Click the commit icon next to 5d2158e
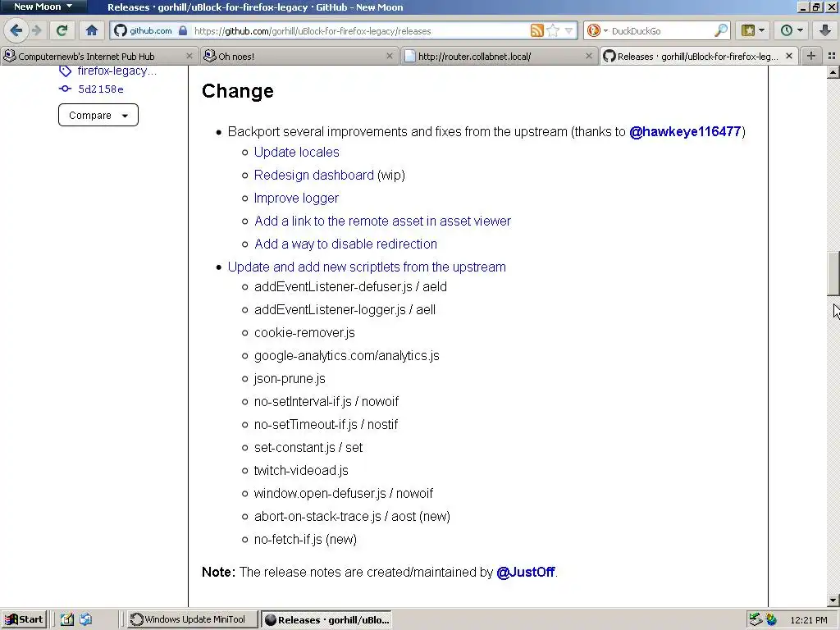 [x=65, y=89]
